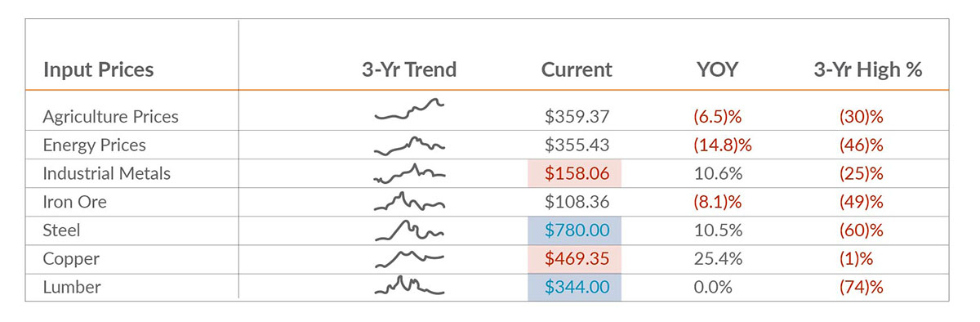Click the Input Prices column header
Viewport: 980px width, 322px height.
(98, 69)
